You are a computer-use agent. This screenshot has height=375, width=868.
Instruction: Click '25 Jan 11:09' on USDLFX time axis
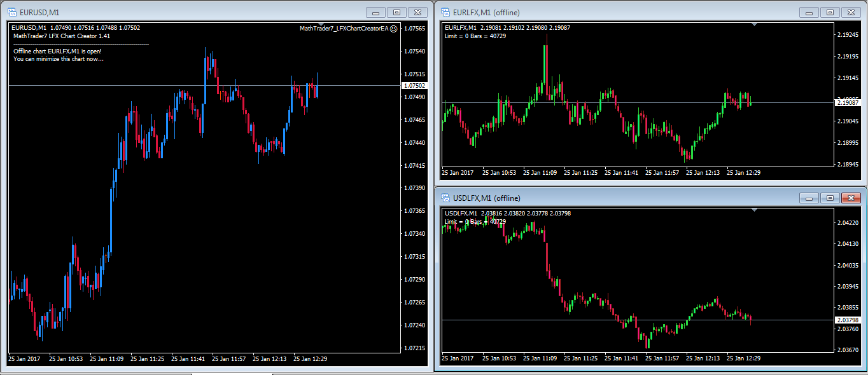[540, 358]
